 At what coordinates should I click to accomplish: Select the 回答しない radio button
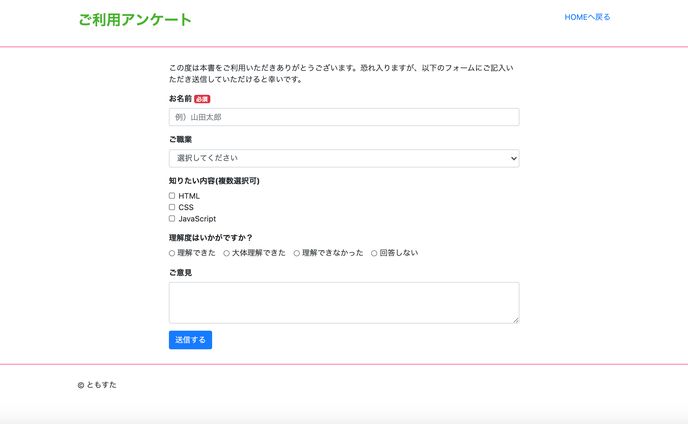pyautogui.click(x=374, y=253)
